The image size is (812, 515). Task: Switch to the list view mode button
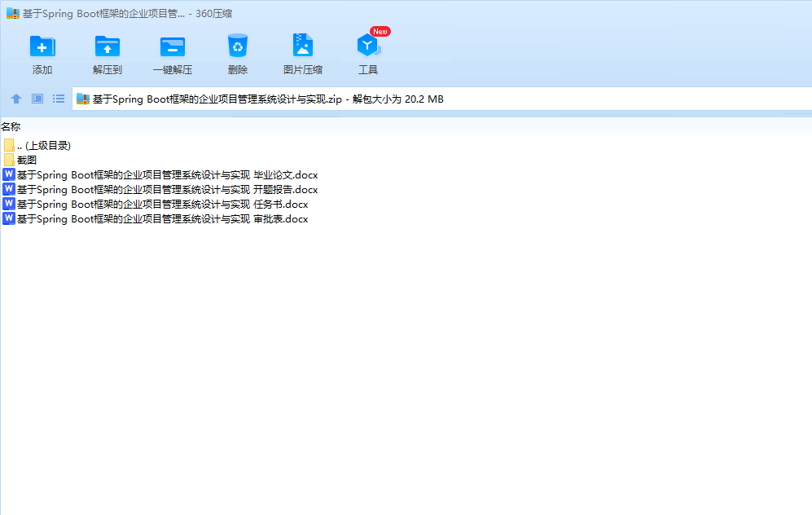(x=59, y=99)
